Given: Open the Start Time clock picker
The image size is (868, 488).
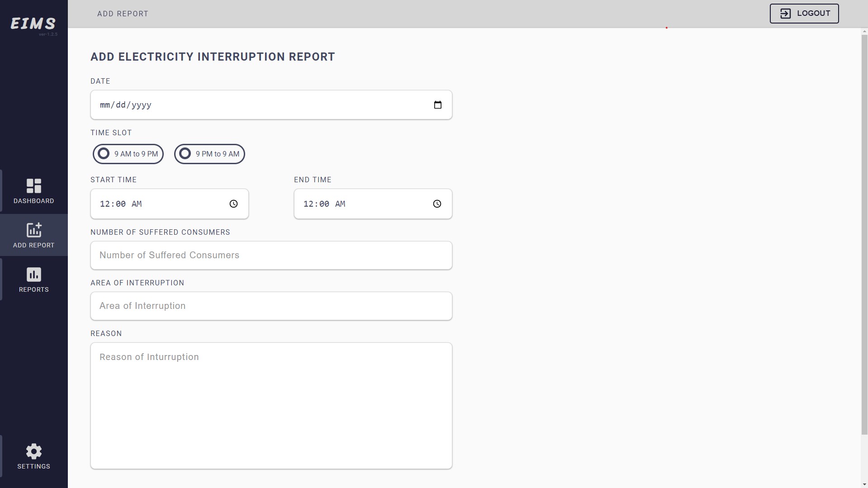Looking at the screenshot, I should [x=233, y=204].
